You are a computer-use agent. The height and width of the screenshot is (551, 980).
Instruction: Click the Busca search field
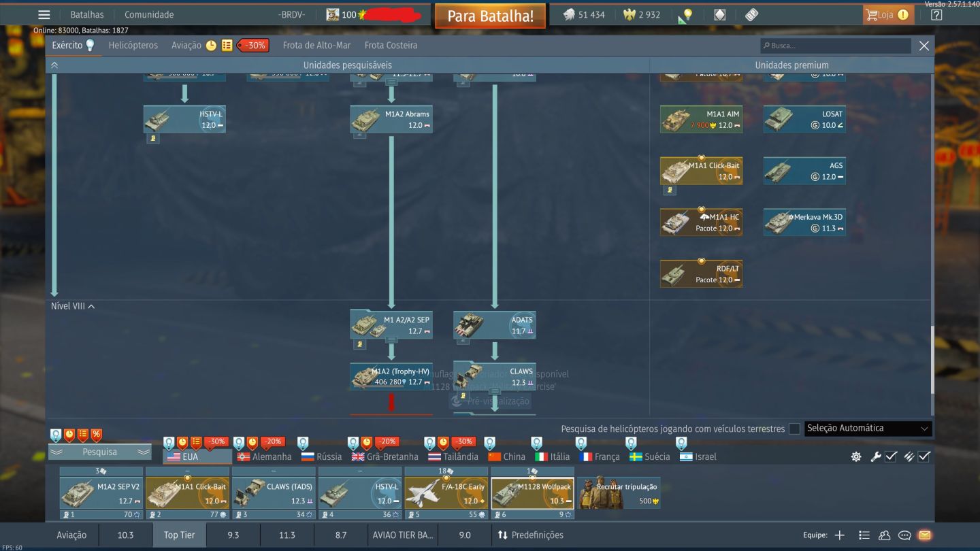tap(836, 46)
